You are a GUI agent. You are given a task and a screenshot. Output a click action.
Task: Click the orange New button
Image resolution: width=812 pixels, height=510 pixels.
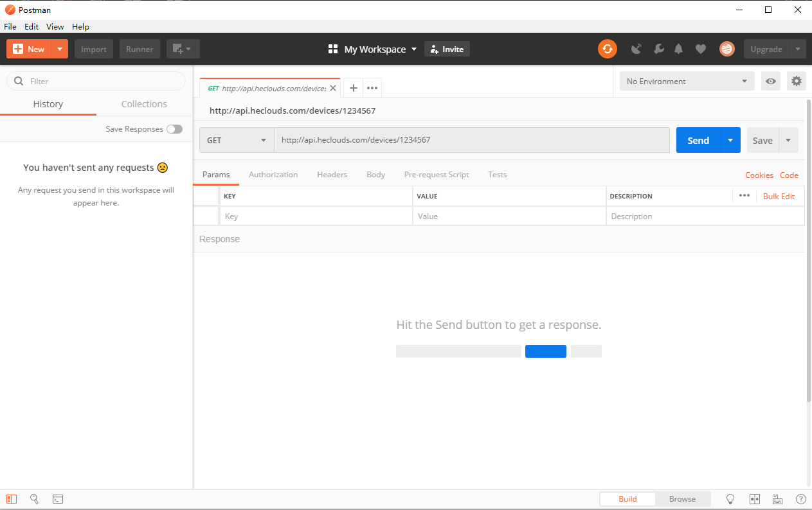(29, 49)
